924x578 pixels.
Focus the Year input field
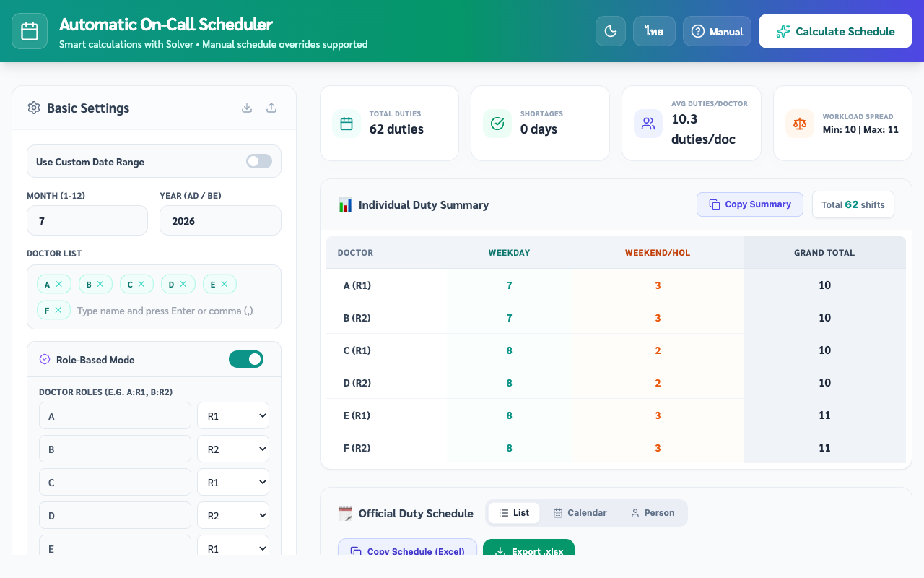(220, 220)
